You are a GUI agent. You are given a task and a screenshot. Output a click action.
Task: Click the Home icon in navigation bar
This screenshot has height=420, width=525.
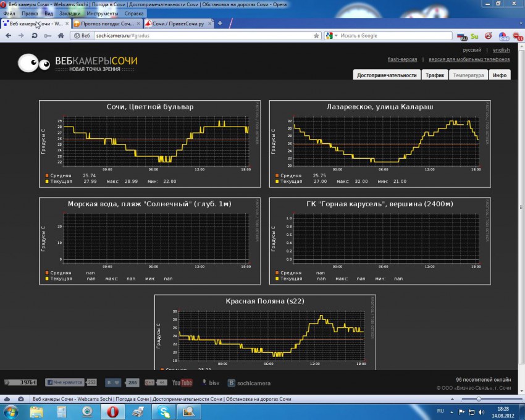(x=61, y=36)
